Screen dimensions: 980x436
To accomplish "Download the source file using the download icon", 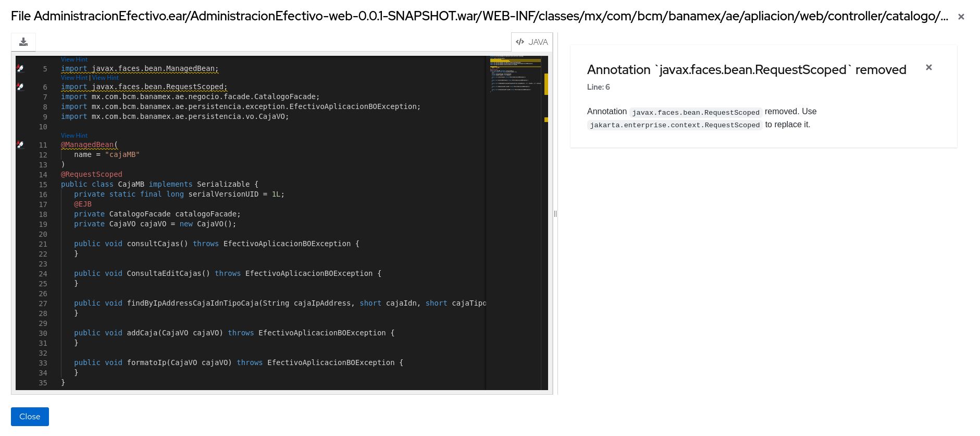I will click(23, 42).
